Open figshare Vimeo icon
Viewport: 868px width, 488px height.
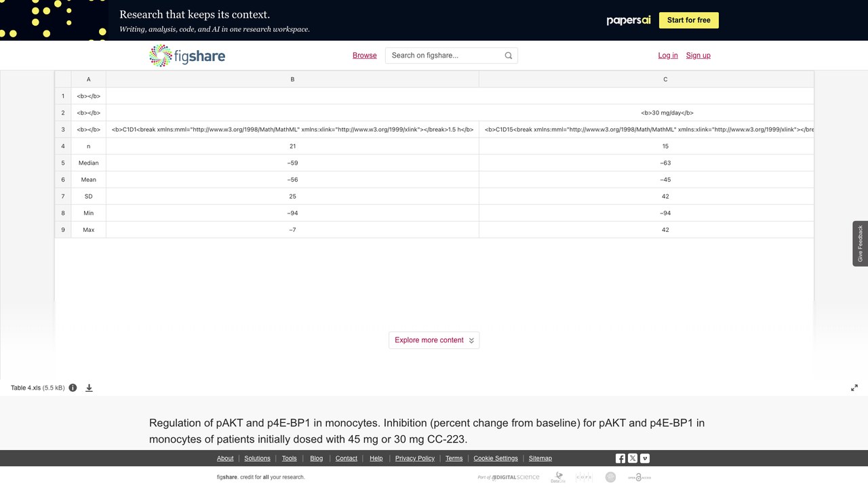pyautogui.click(x=645, y=458)
